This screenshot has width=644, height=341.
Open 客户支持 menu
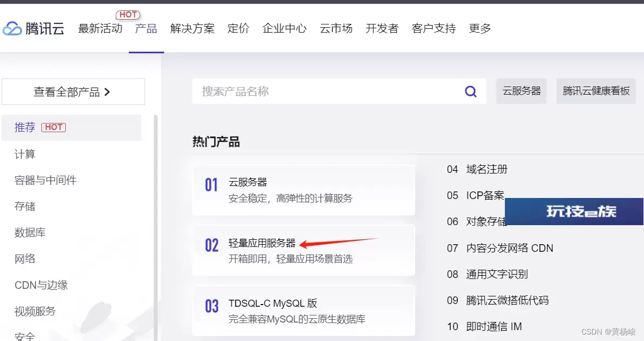pyautogui.click(x=434, y=28)
